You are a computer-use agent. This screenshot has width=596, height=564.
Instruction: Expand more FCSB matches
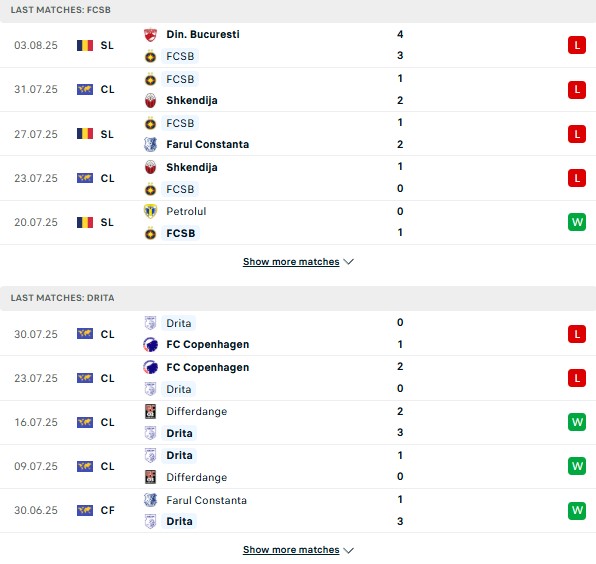tap(291, 262)
